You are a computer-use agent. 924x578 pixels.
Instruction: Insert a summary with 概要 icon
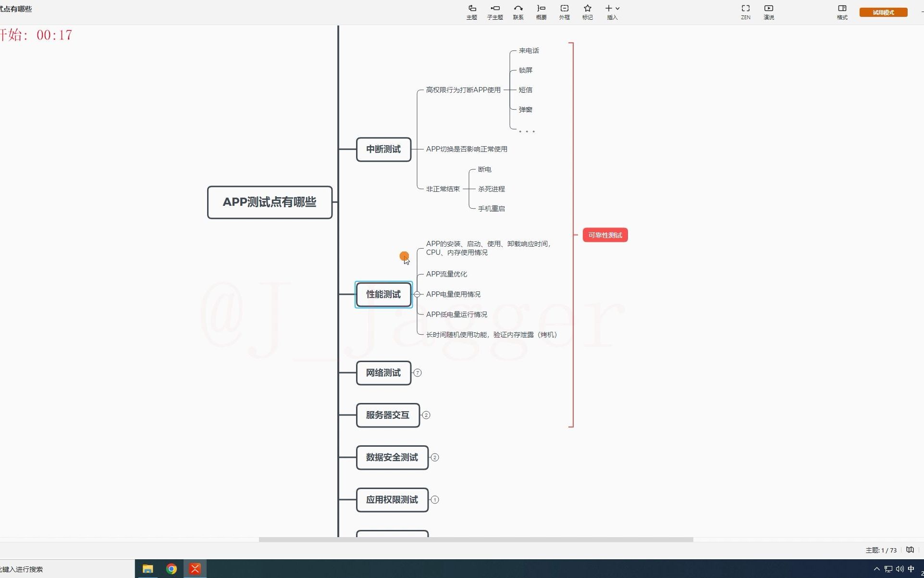[x=541, y=12]
